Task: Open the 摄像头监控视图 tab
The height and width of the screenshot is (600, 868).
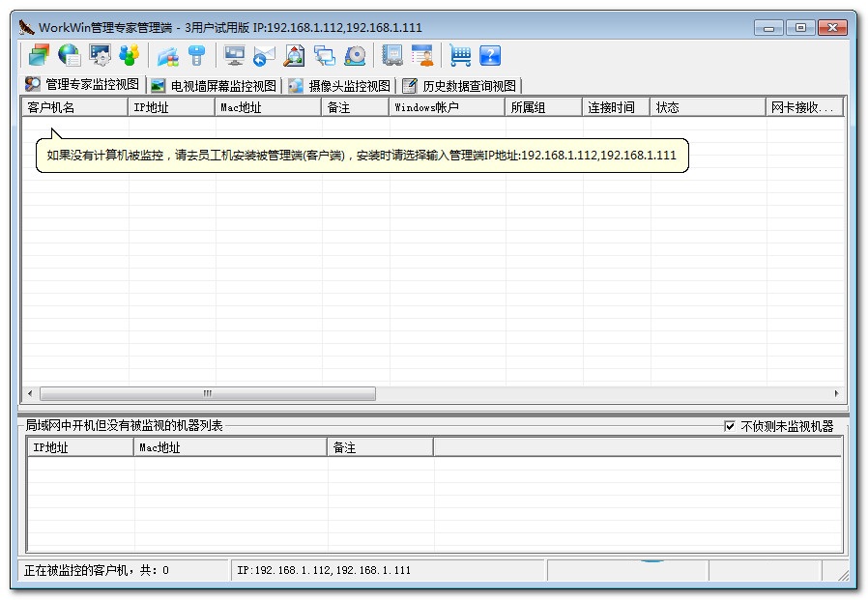Action: 339,84
